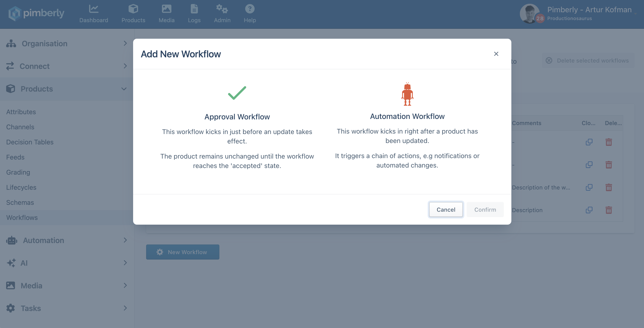Click the Pimberly logo
Image resolution: width=644 pixels, height=328 pixels.
click(36, 13)
